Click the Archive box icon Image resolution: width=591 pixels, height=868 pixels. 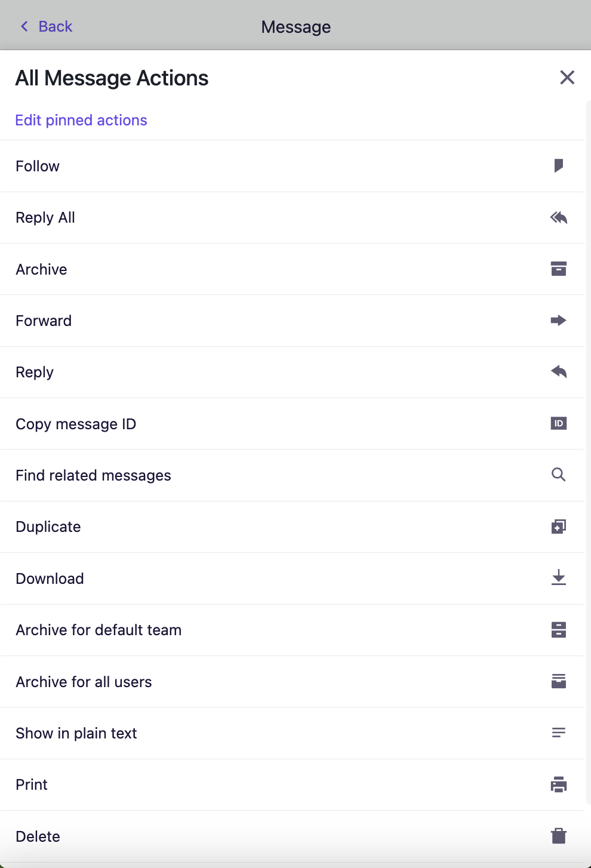559,269
